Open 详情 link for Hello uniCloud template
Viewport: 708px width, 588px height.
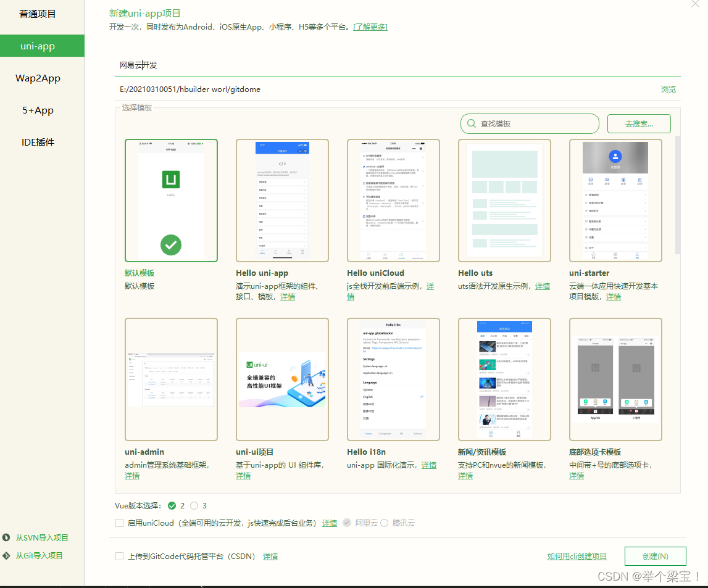(x=430, y=286)
